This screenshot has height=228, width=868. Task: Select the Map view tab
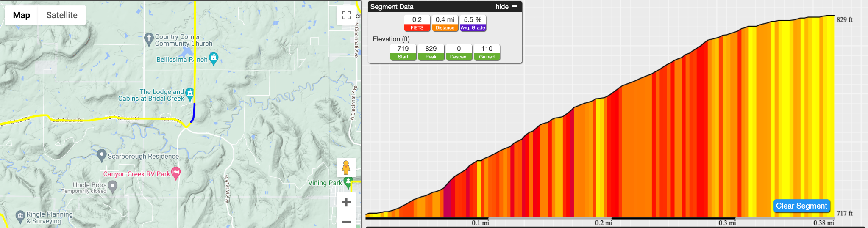click(x=22, y=15)
